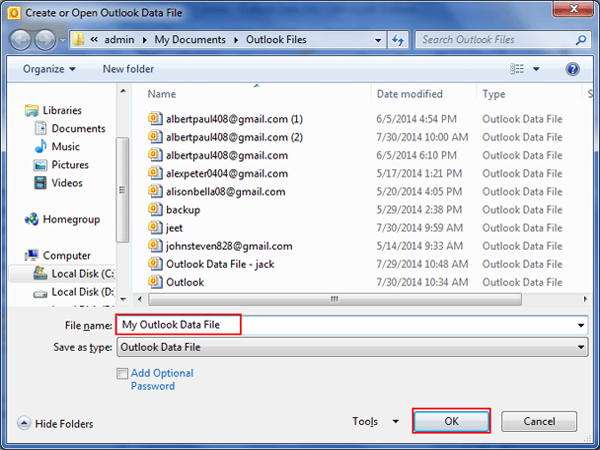
Task: Click file icon for alisonbella08@gmail.com
Action: [x=155, y=191]
